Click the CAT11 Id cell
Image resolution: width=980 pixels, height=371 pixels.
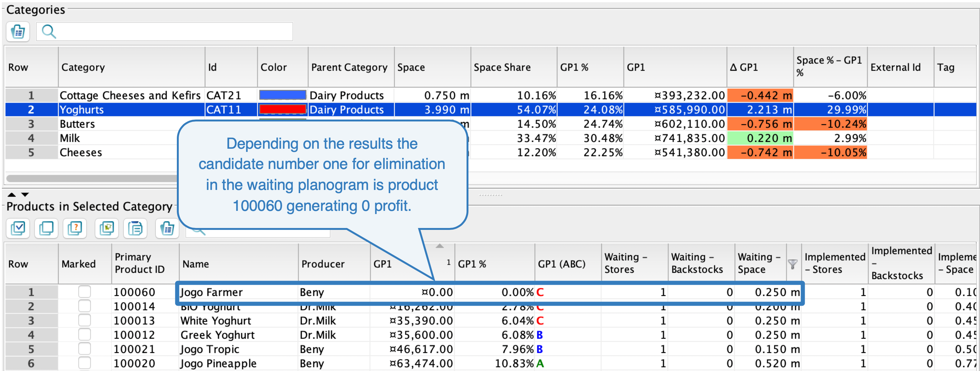[231, 109]
